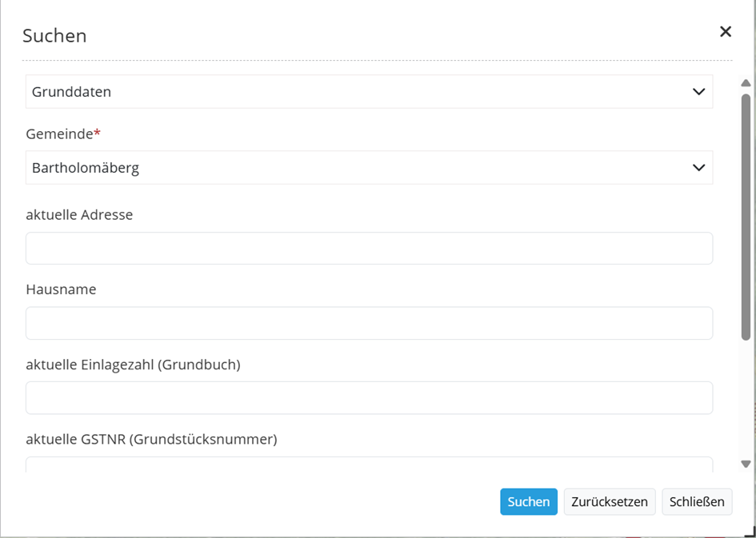Click the resize grip at the dialog corner
This screenshot has width=756, height=538.
pyautogui.click(x=750, y=532)
